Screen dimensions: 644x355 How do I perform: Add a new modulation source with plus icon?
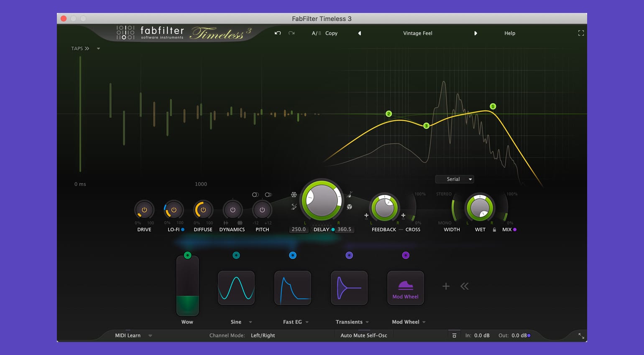(446, 287)
